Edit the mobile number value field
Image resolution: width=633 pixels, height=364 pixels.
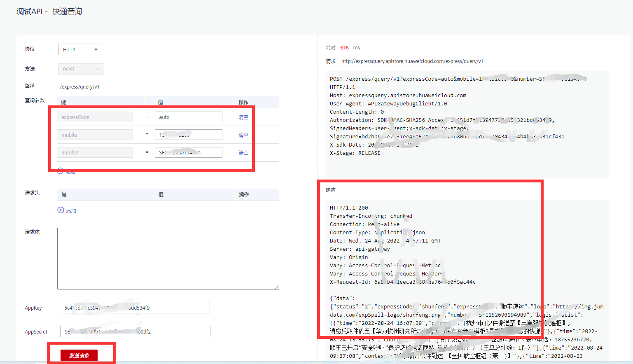coord(189,135)
